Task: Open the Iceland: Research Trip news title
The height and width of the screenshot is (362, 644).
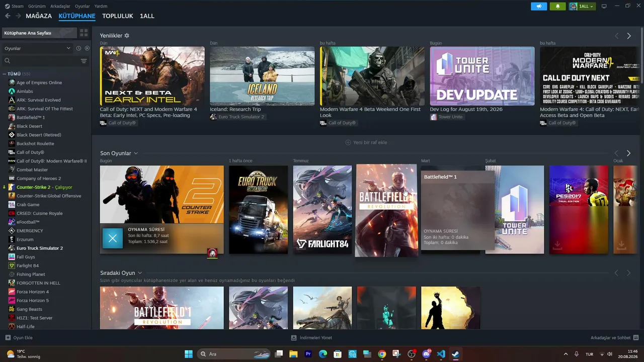Action: (235, 109)
